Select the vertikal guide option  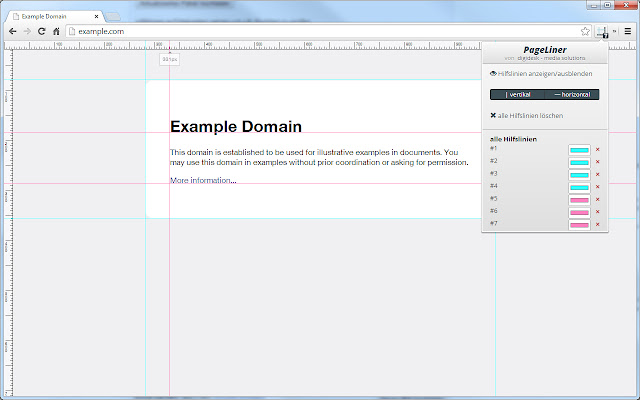click(x=518, y=94)
